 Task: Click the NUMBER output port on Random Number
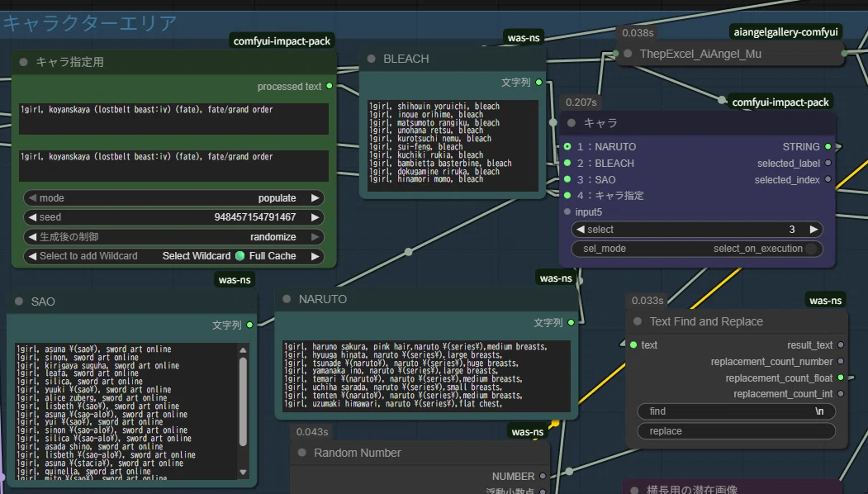click(543, 476)
